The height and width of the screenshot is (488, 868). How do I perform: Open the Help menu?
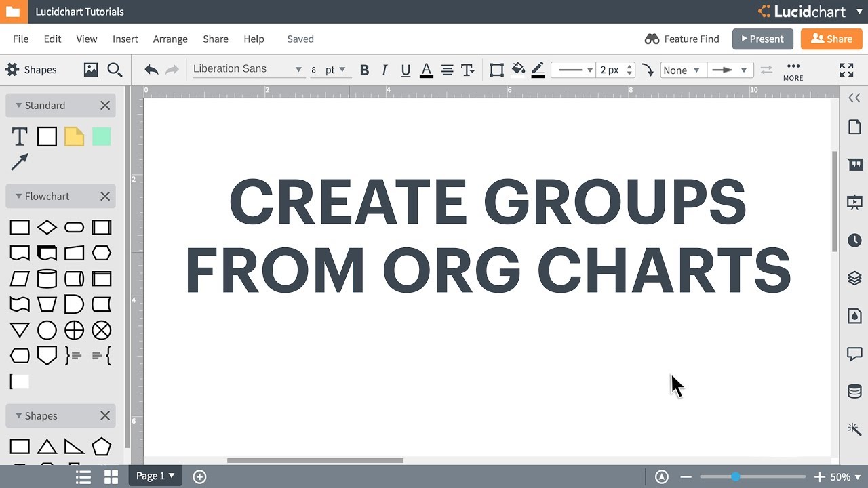[x=254, y=39]
